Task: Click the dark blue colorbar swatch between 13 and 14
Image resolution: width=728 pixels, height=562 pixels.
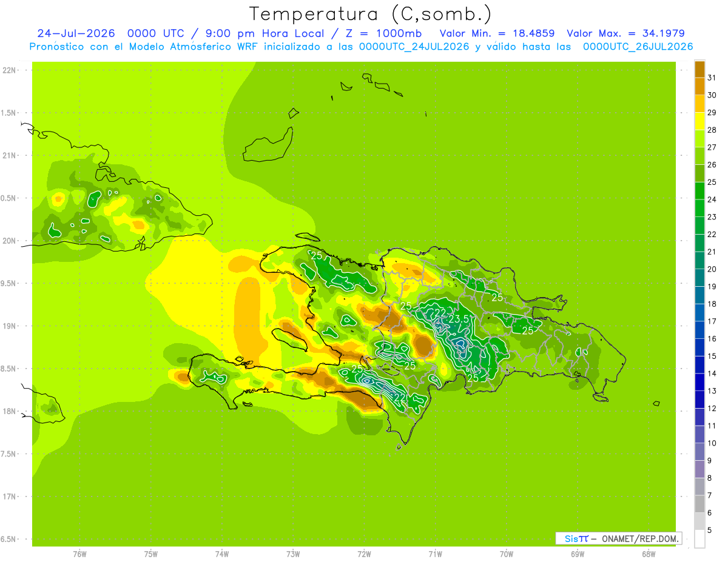Action: (x=699, y=382)
